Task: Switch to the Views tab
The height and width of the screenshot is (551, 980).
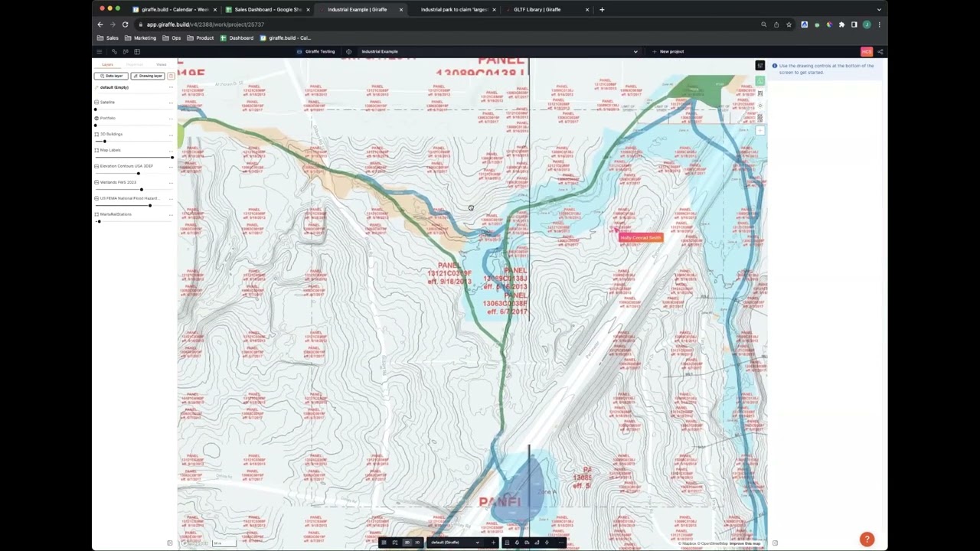Action: (162, 64)
